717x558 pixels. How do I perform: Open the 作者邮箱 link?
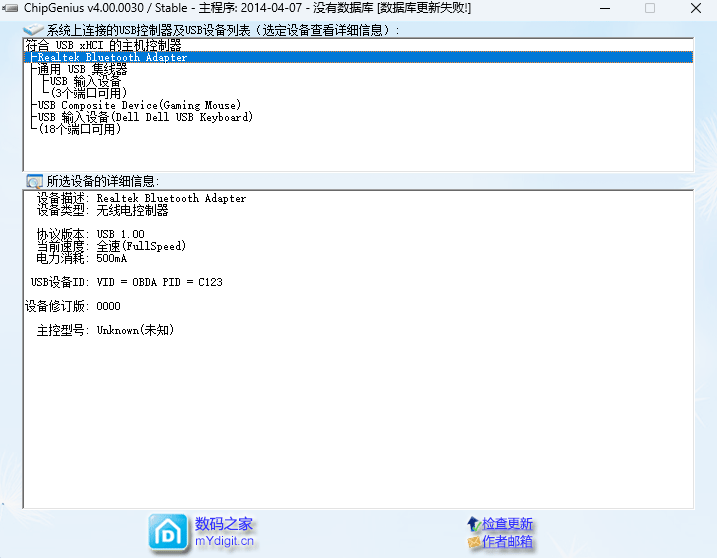click(x=507, y=542)
